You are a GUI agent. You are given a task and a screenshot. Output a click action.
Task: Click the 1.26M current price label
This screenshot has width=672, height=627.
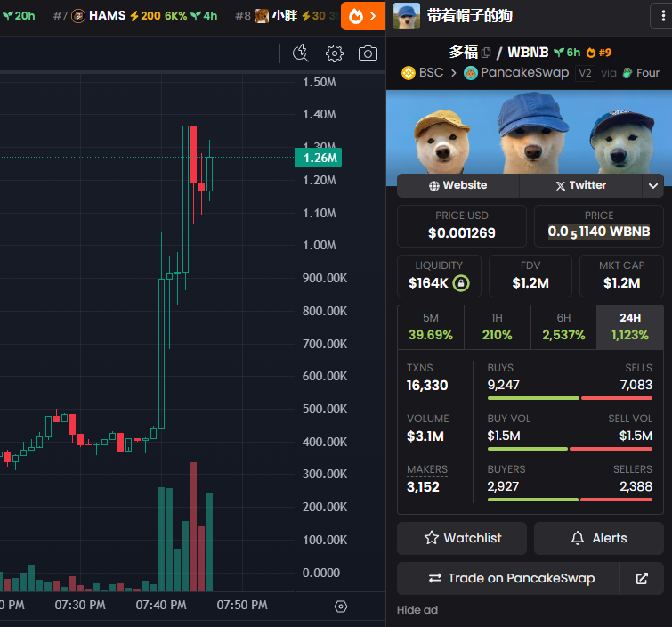coord(318,158)
